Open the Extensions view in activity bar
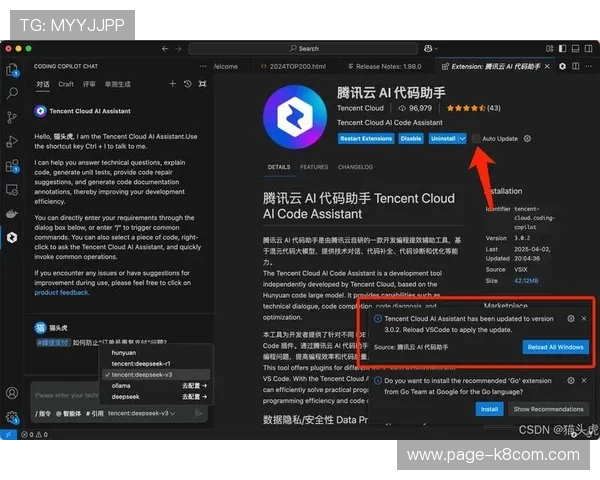Screen dimensions: 600x480 (12, 165)
